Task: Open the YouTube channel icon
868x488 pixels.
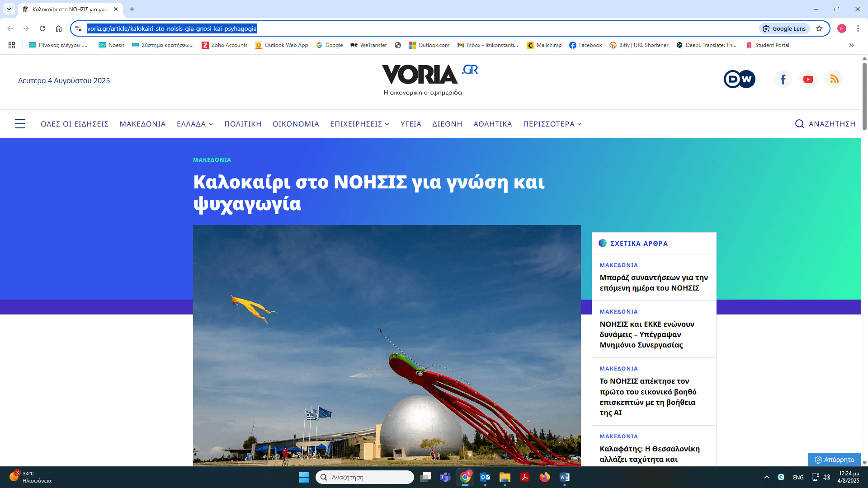Action: pos(808,80)
